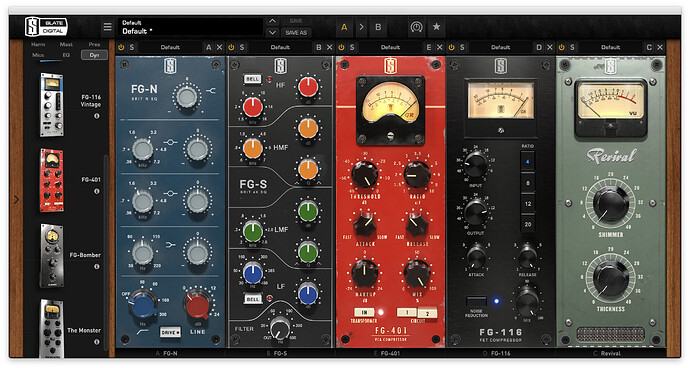Image resolution: width=690 pixels, height=368 pixels.
Task: Select FG-Bomber thumbnail in the browser
Action: 52,256
